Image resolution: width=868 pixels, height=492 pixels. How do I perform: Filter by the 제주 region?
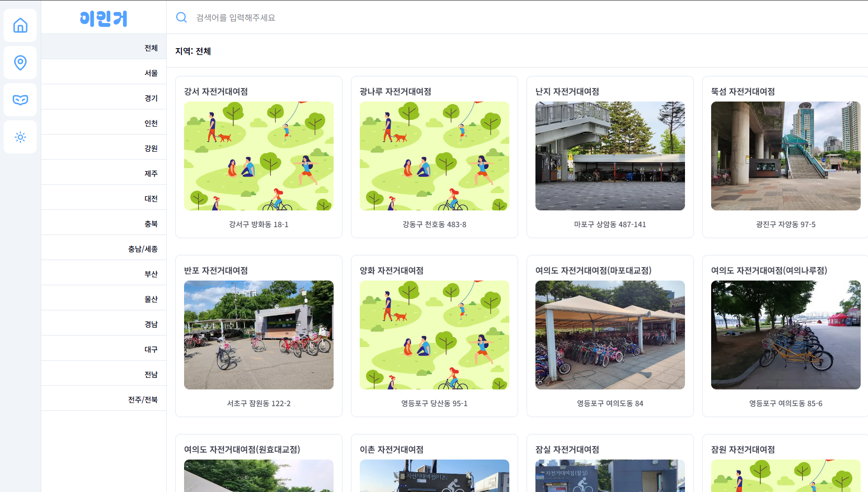point(151,174)
